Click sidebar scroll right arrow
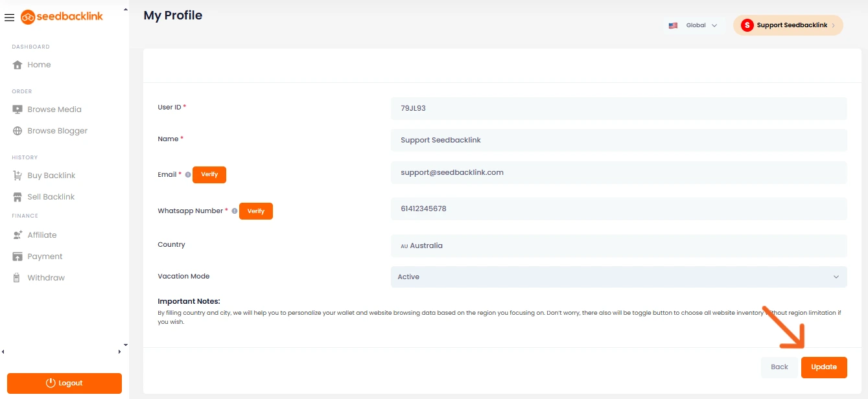The width and height of the screenshot is (868, 399). coord(119,352)
